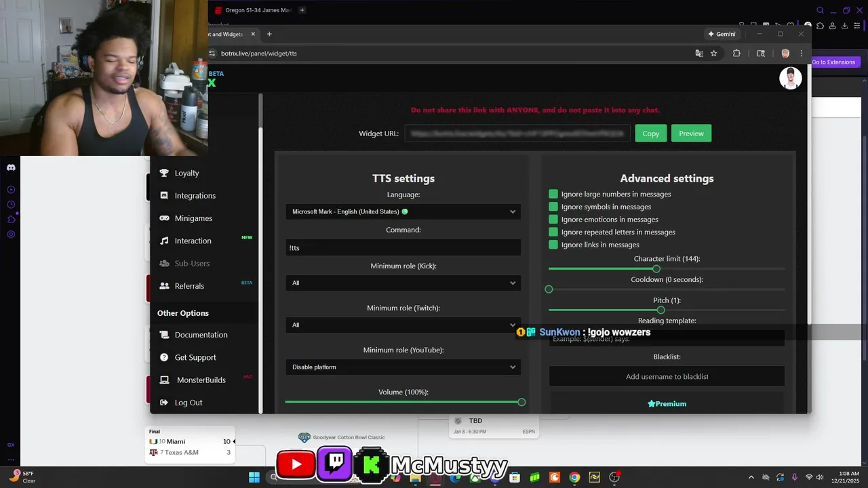Open Xbox app from the taskbar
868x488 pixels.
(475, 477)
